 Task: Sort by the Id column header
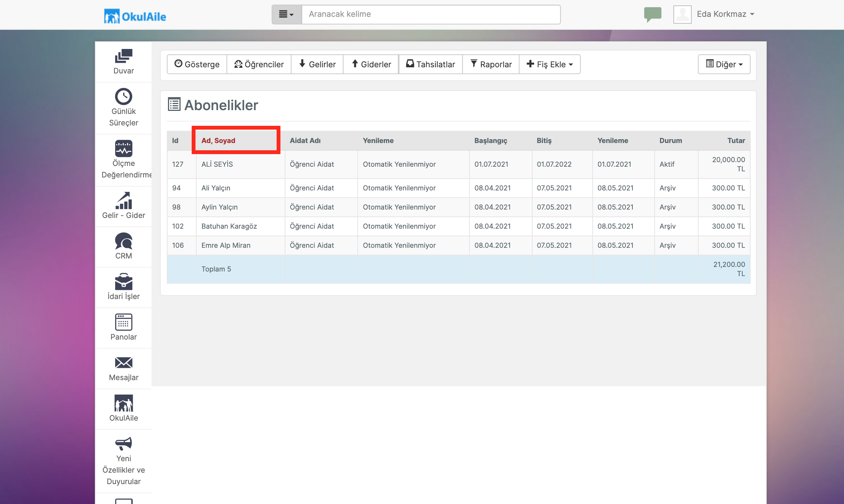click(x=175, y=140)
